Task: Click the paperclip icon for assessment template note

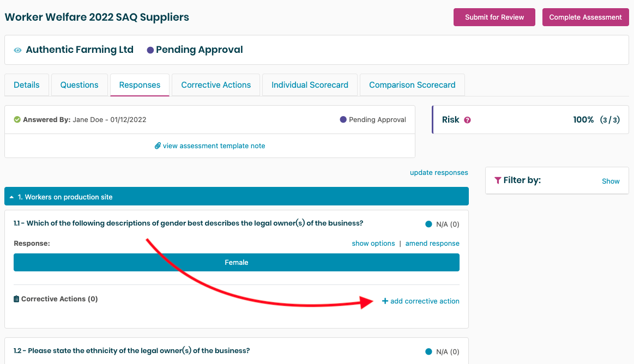Action: (x=158, y=146)
